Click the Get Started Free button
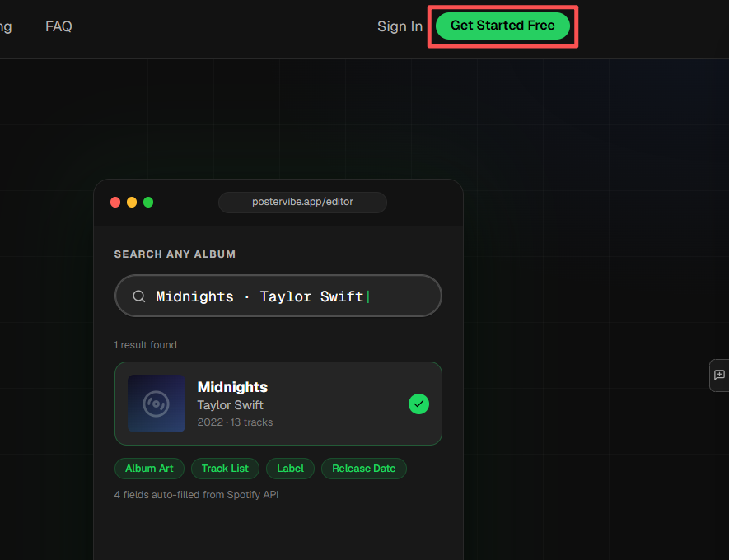Screen dimensions: 729x560 502,26
